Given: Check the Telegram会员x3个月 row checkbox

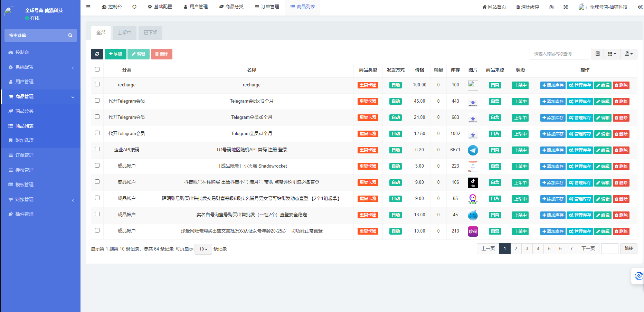Looking at the screenshot, I should click(97, 133).
